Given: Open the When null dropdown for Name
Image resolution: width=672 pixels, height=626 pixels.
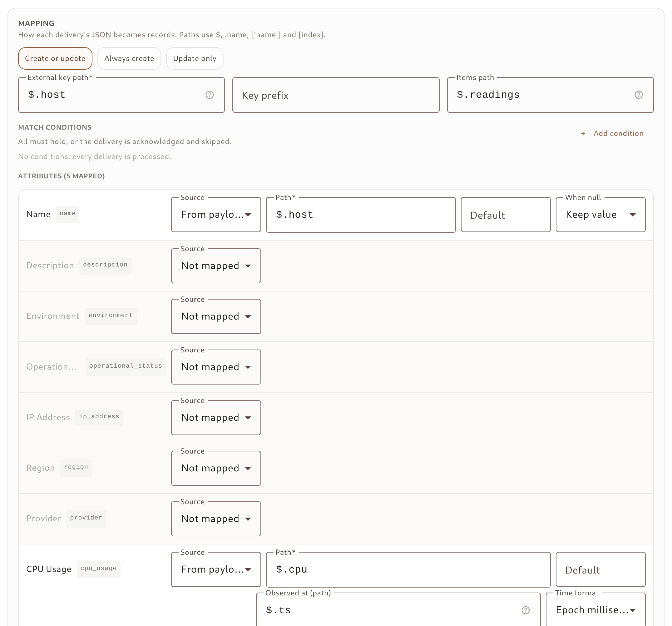Looking at the screenshot, I should 601,215.
